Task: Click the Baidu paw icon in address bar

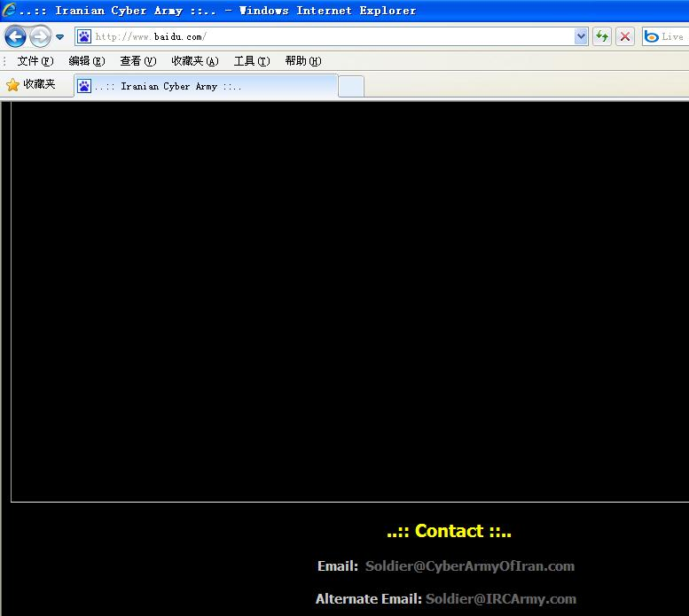Action: click(84, 36)
